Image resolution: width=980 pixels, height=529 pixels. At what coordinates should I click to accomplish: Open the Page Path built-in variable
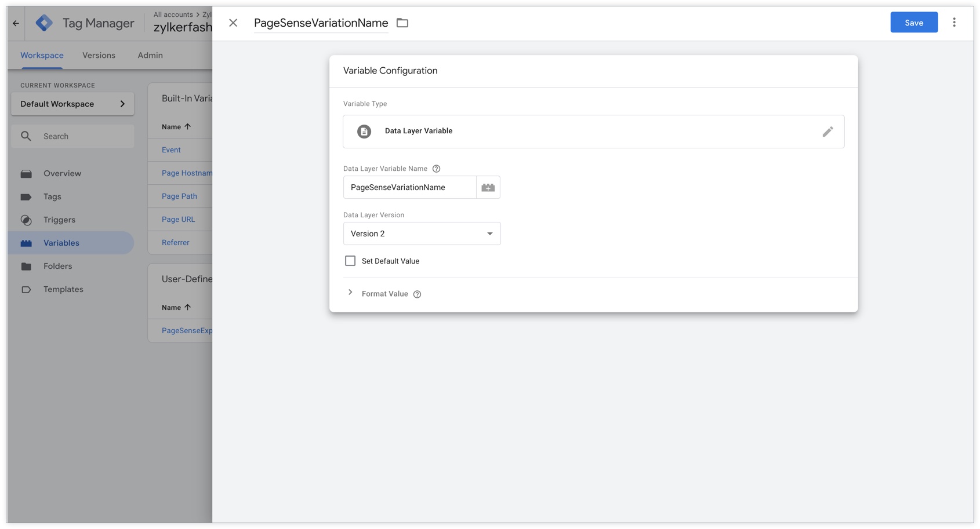click(179, 196)
